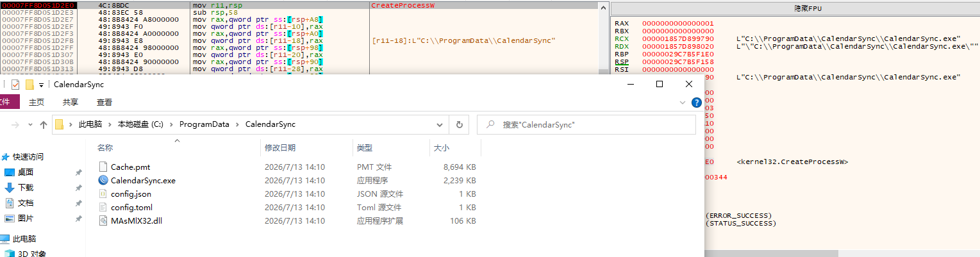Click the 快速访问 star icon in the sidebar
The image size is (980, 257).
click(x=6, y=156)
